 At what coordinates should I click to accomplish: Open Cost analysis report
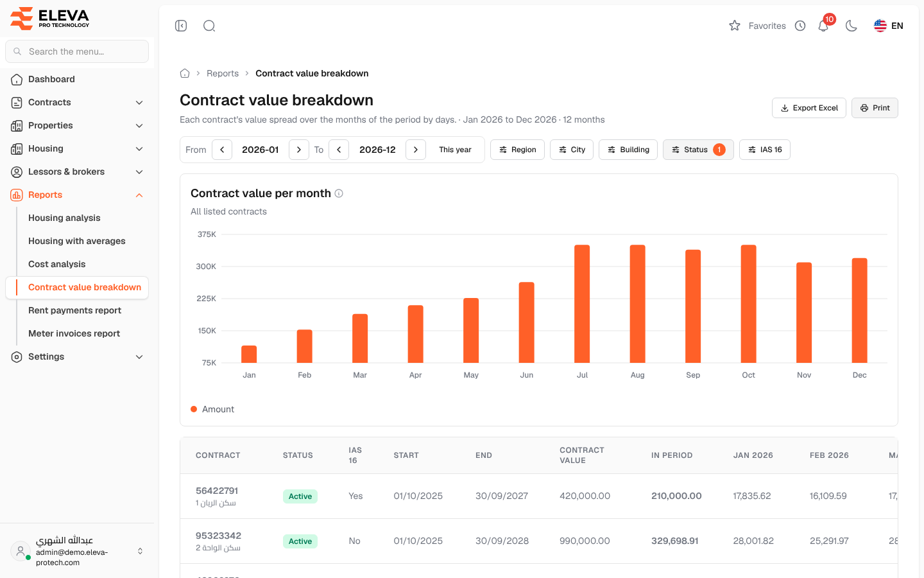click(x=56, y=264)
